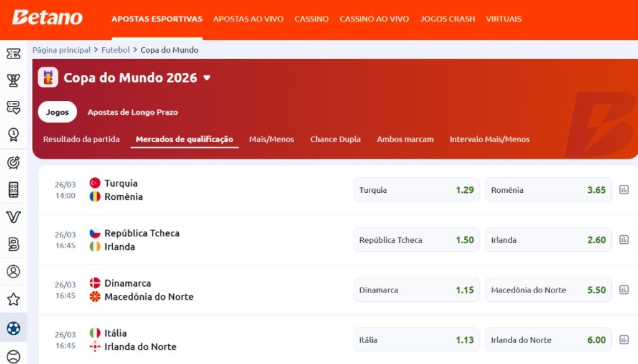The width and height of the screenshot is (638, 364).
Task: Click the Futebol breadcrumb link
Action: 115,49
